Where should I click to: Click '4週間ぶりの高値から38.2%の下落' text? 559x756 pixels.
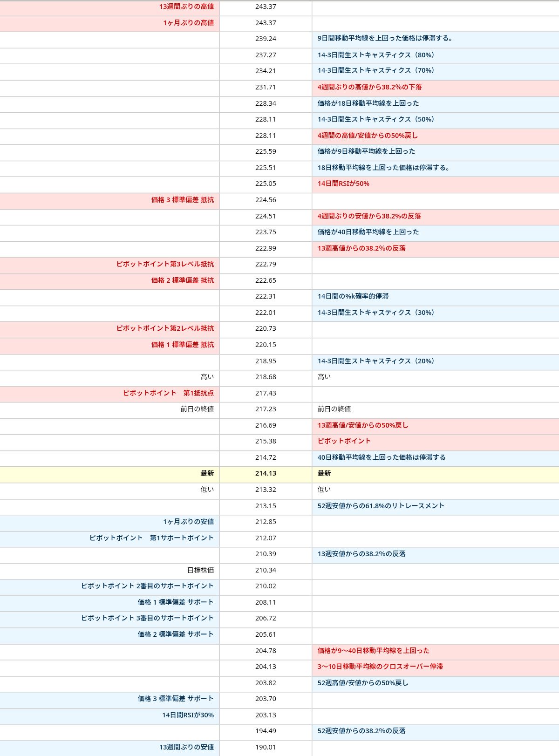[x=370, y=87]
